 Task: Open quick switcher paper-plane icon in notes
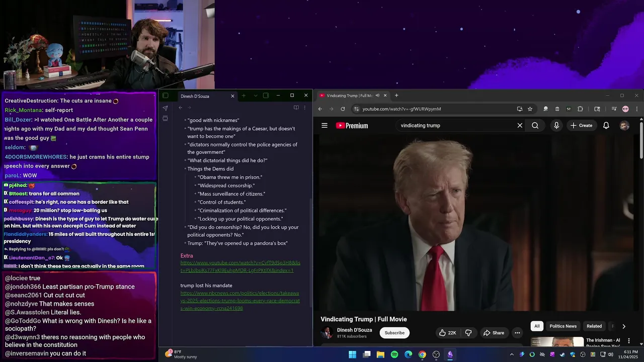[x=165, y=108]
